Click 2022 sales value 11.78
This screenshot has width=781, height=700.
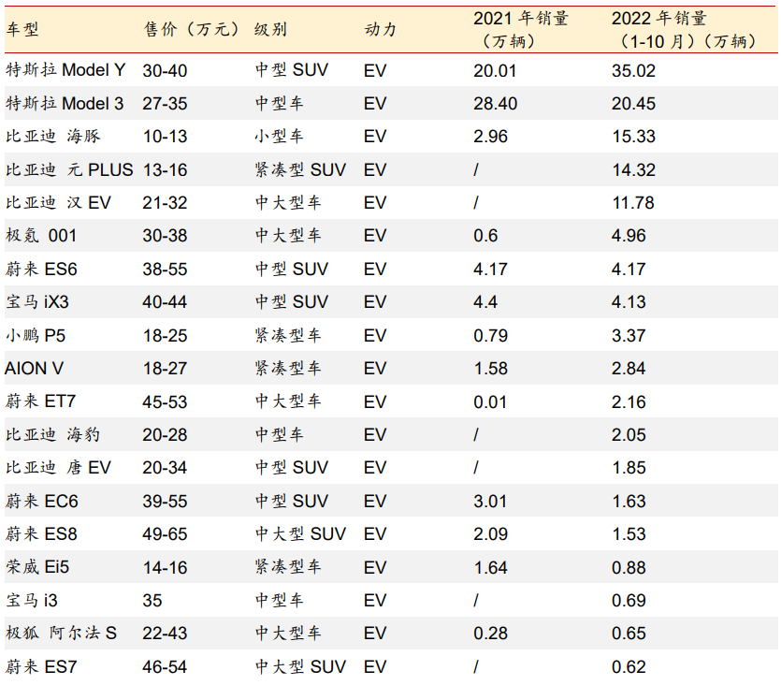tap(633, 203)
